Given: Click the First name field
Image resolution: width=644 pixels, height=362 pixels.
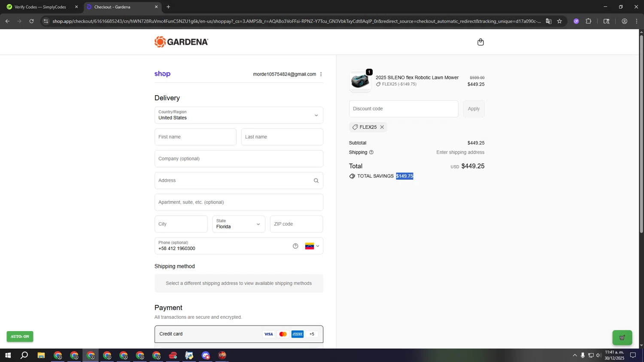Looking at the screenshot, I should [x=195, y=137].
